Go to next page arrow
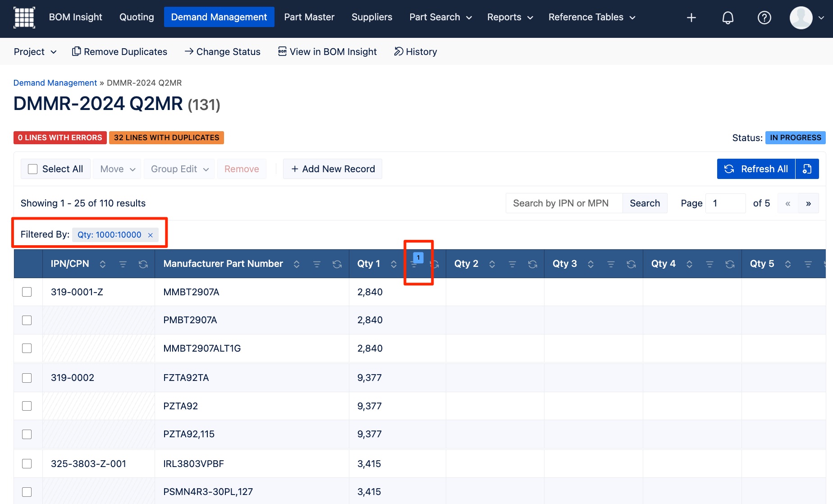 (x=809, y=203)
